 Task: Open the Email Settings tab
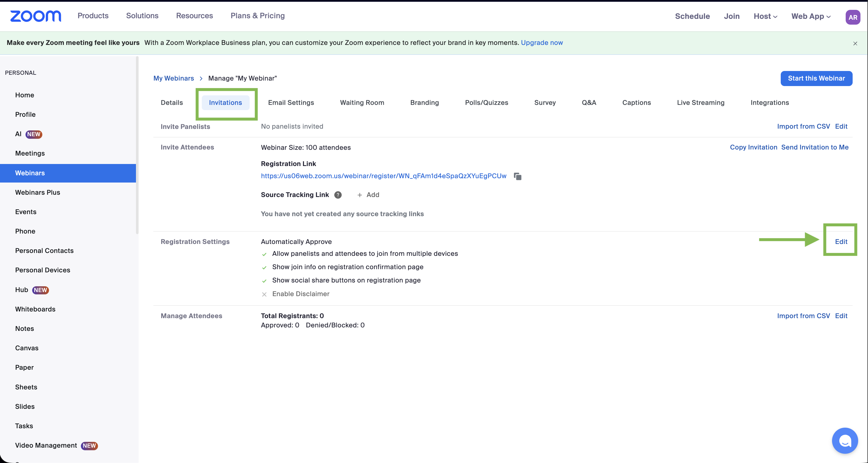tap(291, 103)
